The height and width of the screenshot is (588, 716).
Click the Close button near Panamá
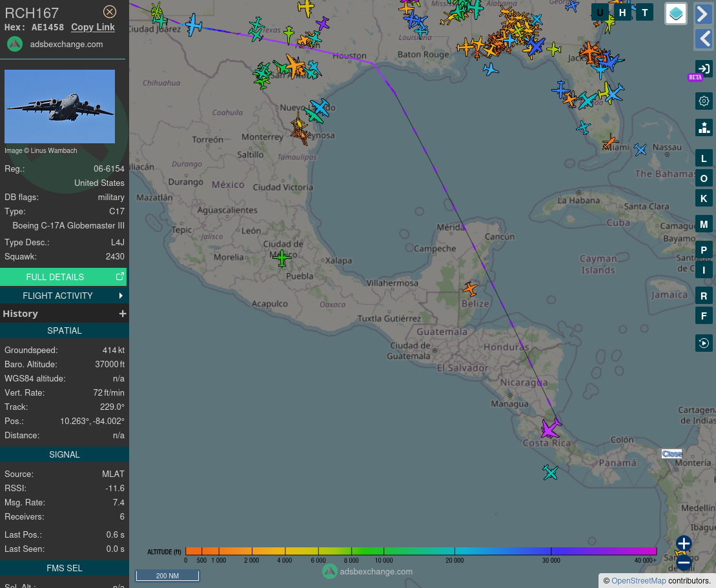tap(671, 454)
